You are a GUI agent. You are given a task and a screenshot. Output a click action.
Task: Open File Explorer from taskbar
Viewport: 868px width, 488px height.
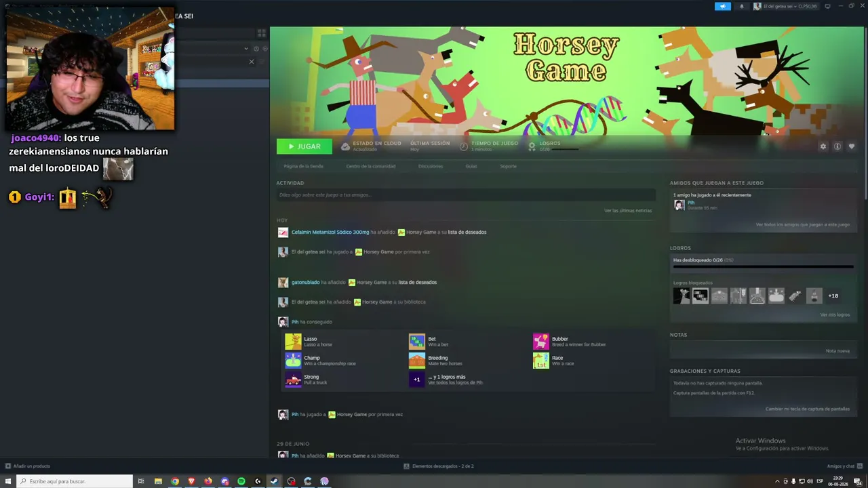pos(158,481)
